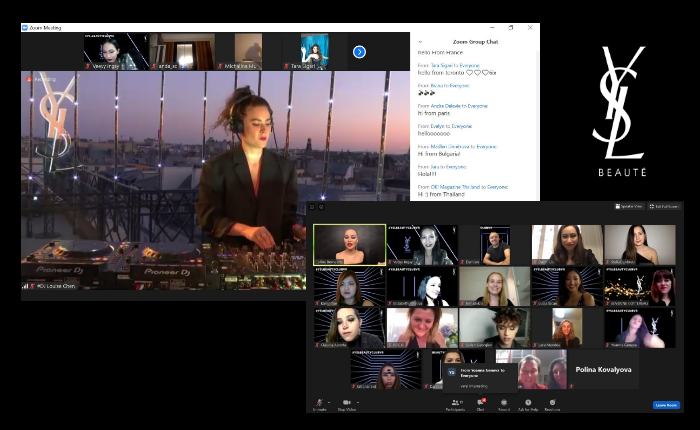This screenshot has height=430, width=700.
Task: Click sender OK! Magazine Thailand in chat
Action: click(456, 187)
